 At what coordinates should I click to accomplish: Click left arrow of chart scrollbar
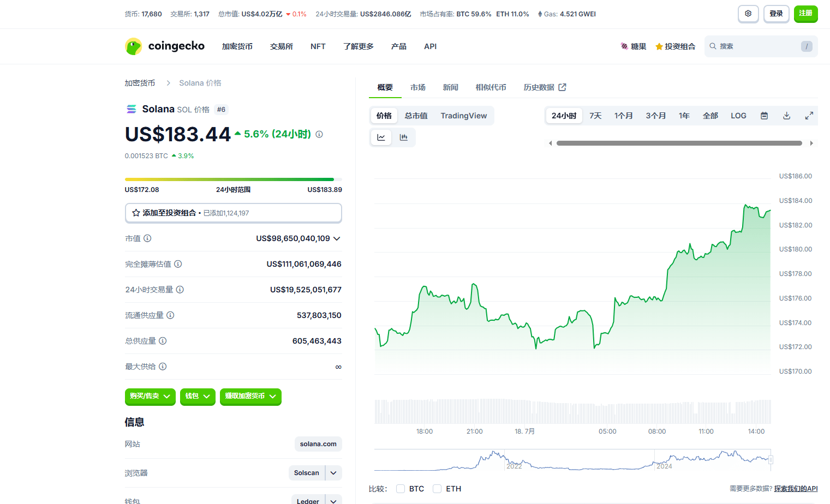click(x=551, y=143)
